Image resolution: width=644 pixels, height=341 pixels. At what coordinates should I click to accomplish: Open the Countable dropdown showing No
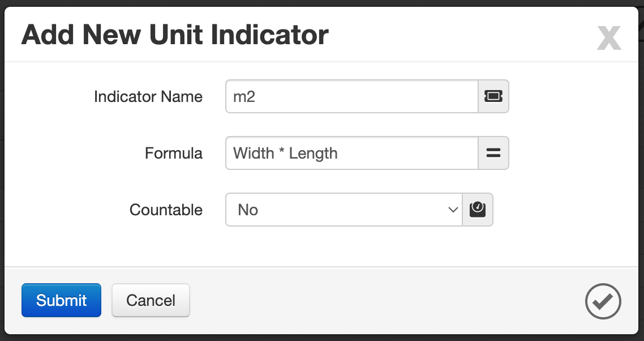tap(344, 210)
